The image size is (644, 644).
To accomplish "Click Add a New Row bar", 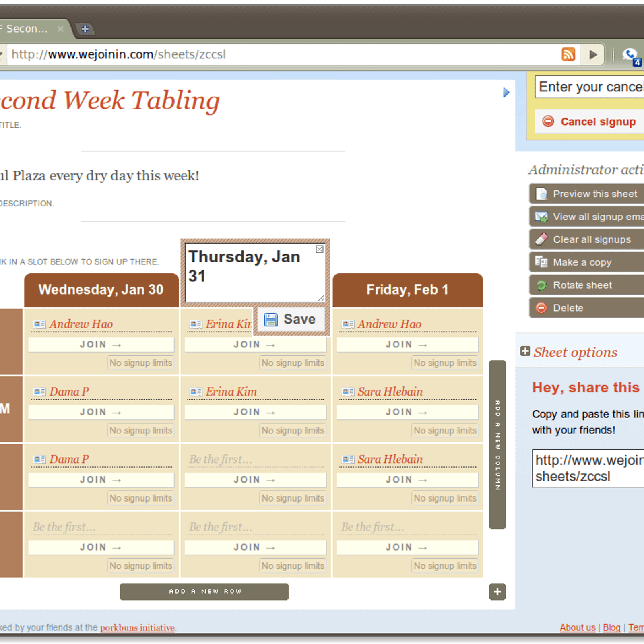I will click(204, 592).
